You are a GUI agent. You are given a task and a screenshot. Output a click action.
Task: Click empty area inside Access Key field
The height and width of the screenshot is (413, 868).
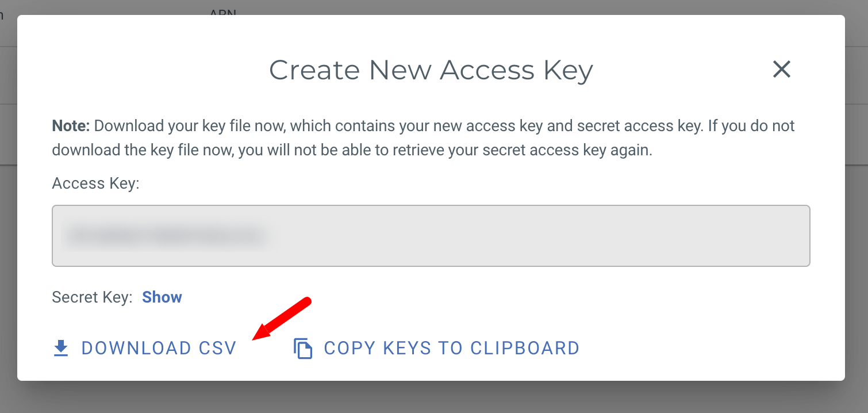517,236
